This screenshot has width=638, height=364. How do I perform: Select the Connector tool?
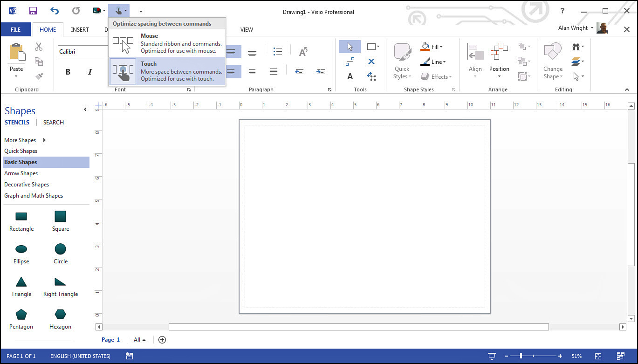pos(350,62)
